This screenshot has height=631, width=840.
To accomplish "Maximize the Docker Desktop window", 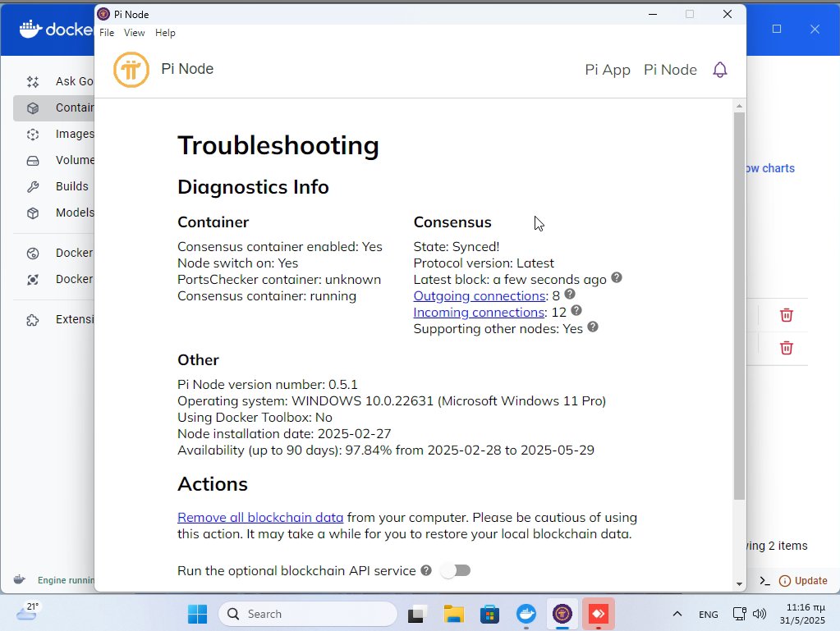I will [777, 29].
